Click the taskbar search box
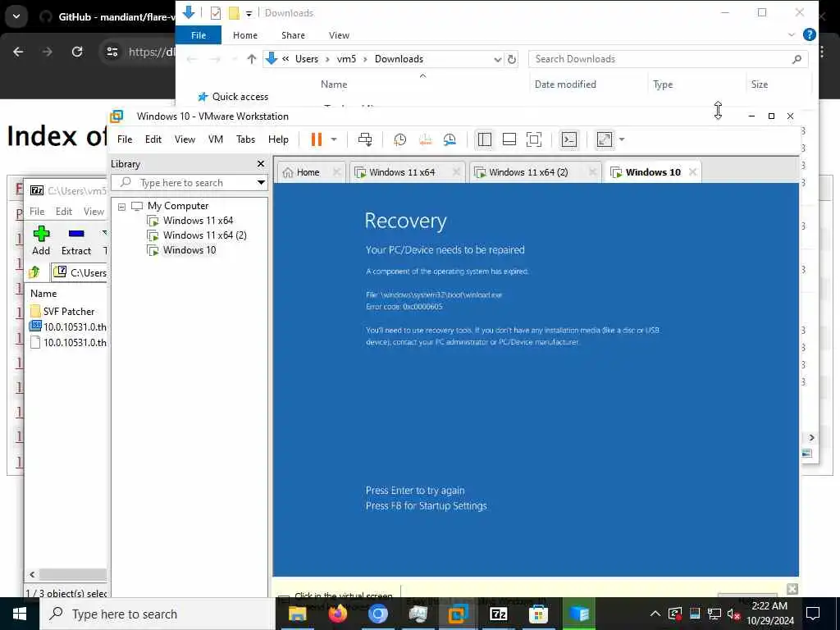Screen dimensions: 840x630 tap(157, 614)
